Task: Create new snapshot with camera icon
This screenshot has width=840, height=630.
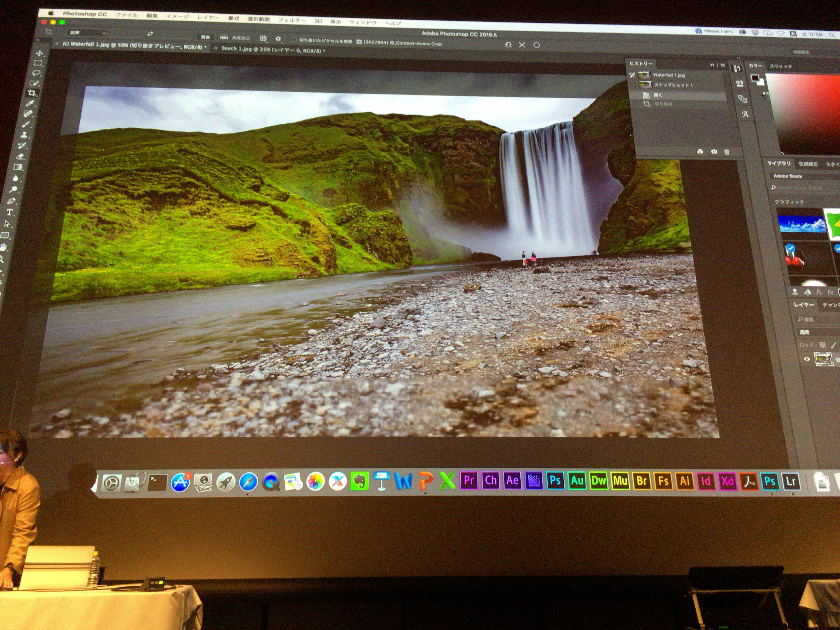Action: tap(714, 152)
